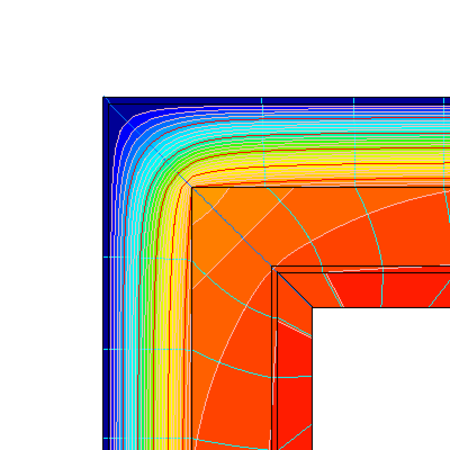Screen dimensions: 450x450
Task: Click the thin strip between the double vertical black lines
Action: [x=275, y=360]
